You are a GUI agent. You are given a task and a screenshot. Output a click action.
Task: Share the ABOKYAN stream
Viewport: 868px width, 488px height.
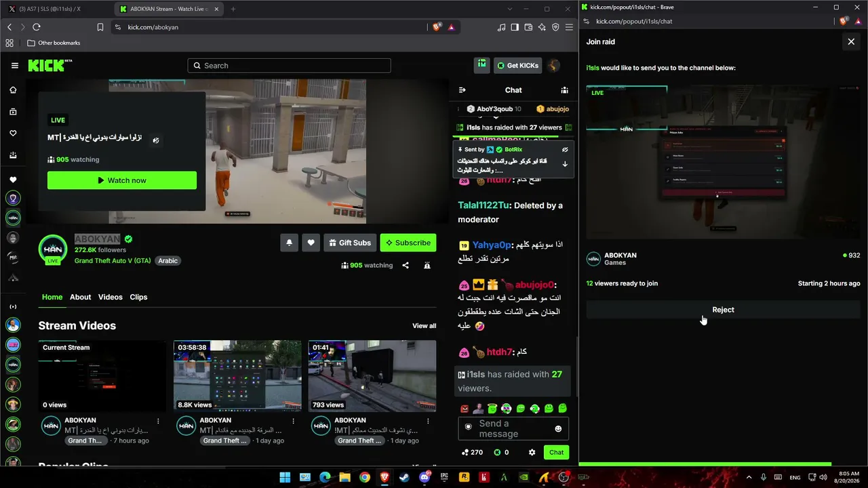click(406, 266)
